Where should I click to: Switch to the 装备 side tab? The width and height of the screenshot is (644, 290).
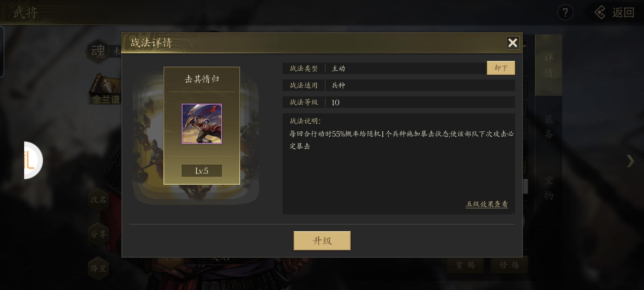tap(548, 126)
